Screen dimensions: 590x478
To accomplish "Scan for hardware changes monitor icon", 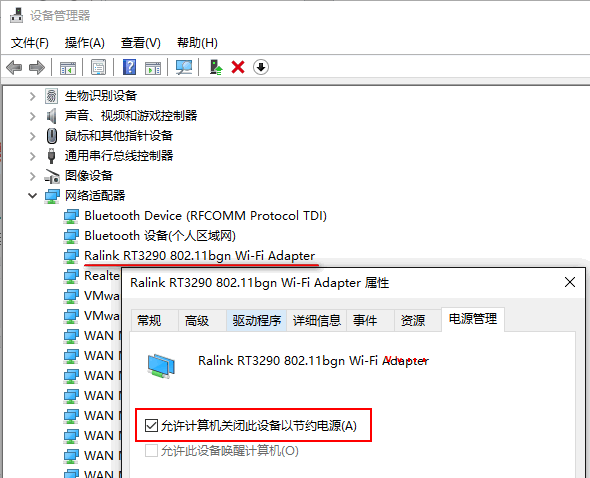I will (184, 68).
